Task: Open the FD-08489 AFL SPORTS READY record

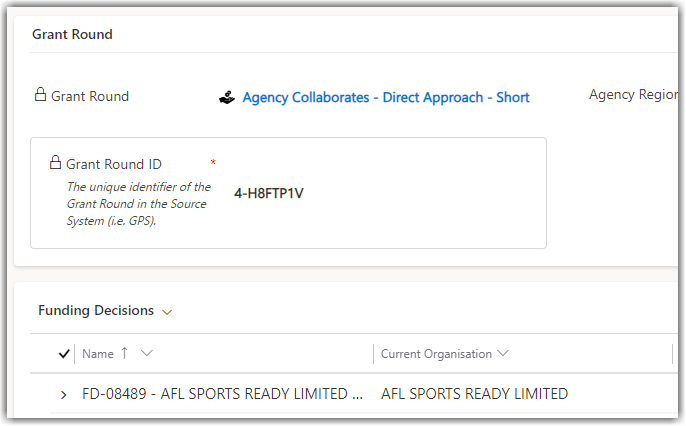Action: coord(222,394)
